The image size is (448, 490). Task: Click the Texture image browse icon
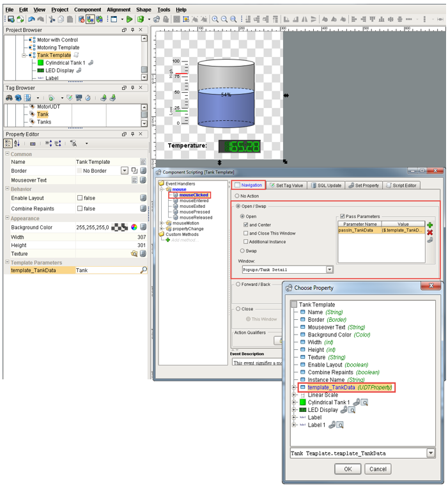coord(134,253)
